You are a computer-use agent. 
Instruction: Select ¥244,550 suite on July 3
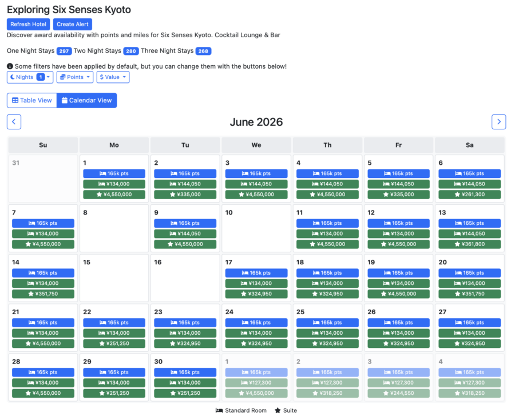[x=398, y=394]
